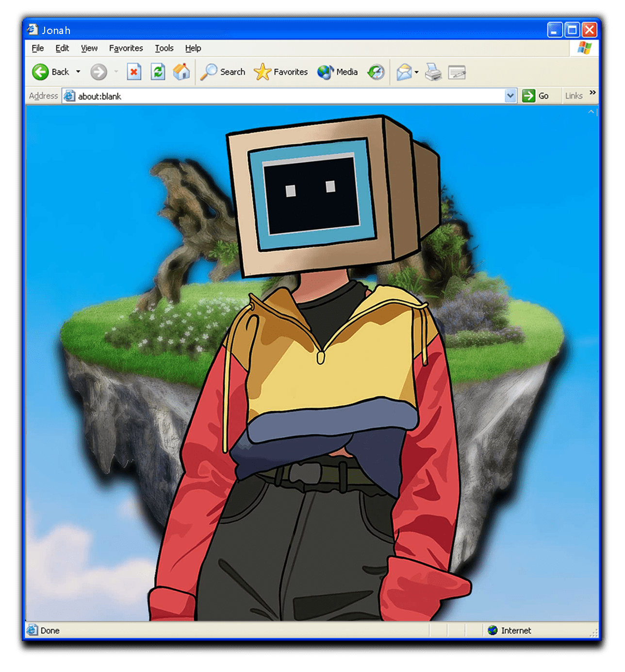Screen dimensions: 625x672
Task: Click the Forward arrow button
Action: pos(99,72)
